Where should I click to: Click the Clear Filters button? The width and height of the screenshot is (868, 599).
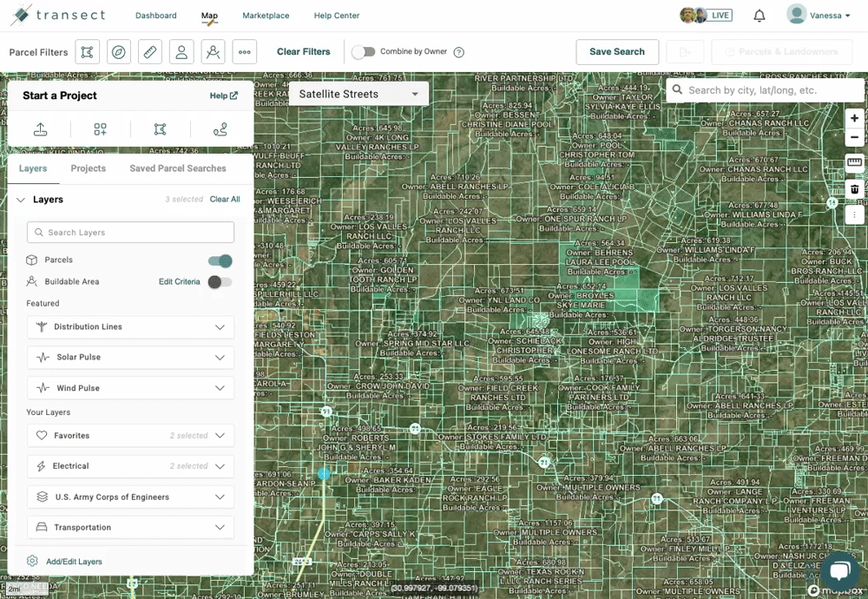pyautogui.click(x=303, y=52)
